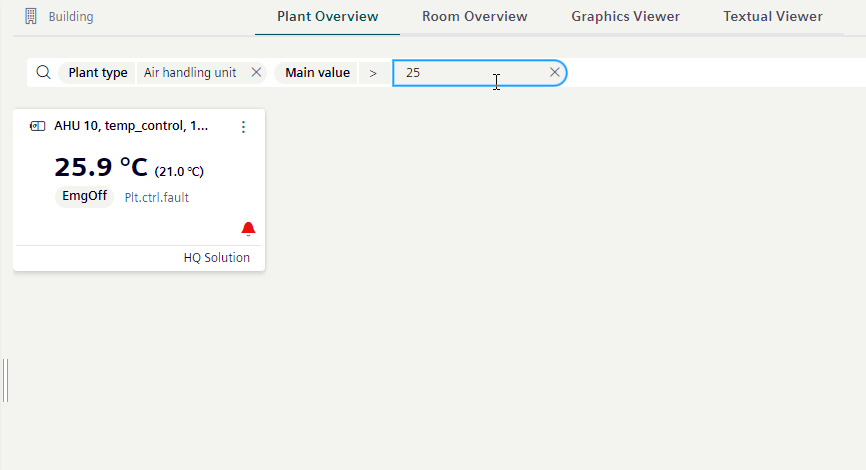Open the Graphics Viewer tab
This screenshot has height=470, width=866.
(x=625, y=17)
